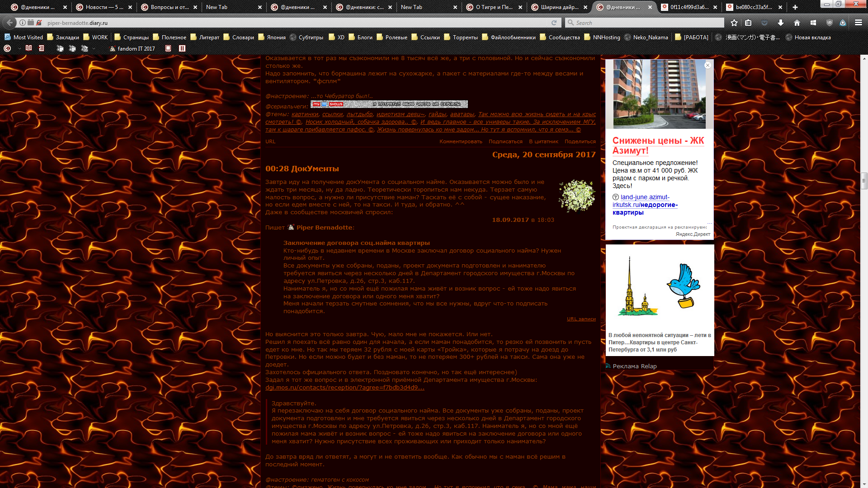
Task: Click the diary logo icon in third toolbar
Action: point(7,48)
